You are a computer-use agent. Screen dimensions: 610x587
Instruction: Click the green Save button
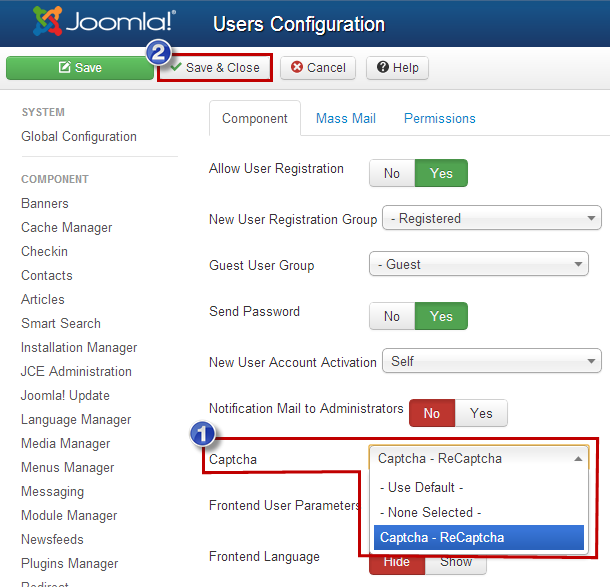(79, 68)
